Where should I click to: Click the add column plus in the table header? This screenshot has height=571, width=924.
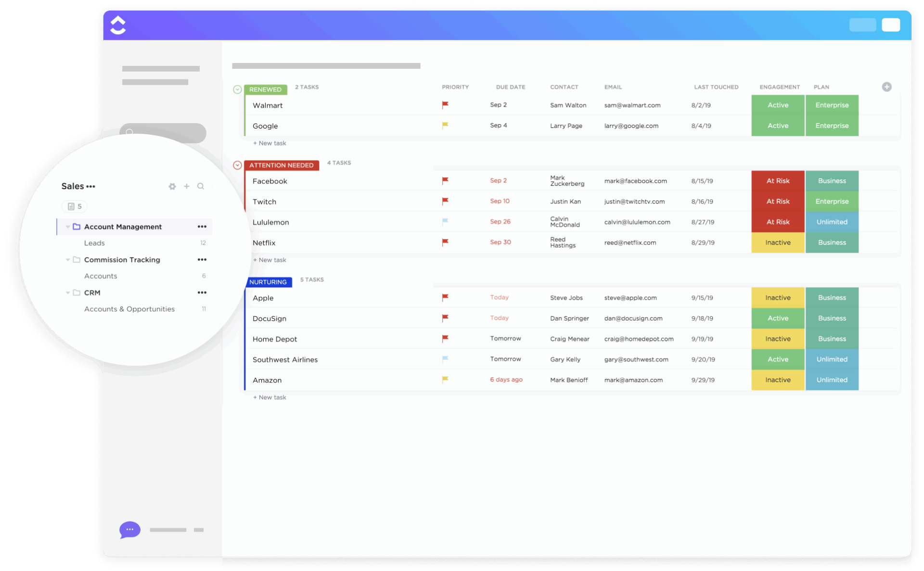(x=887, y=87)
